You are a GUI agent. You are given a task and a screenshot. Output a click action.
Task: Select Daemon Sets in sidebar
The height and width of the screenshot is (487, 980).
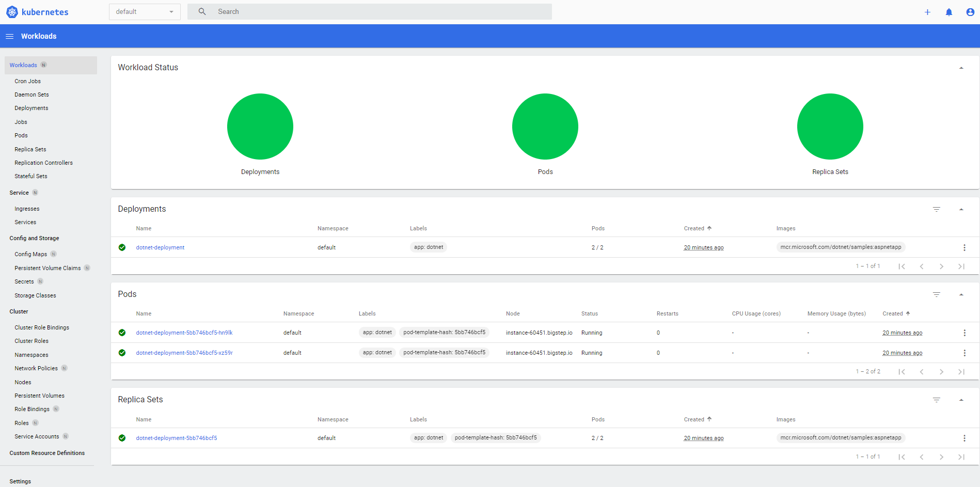[x=31, y=95]
